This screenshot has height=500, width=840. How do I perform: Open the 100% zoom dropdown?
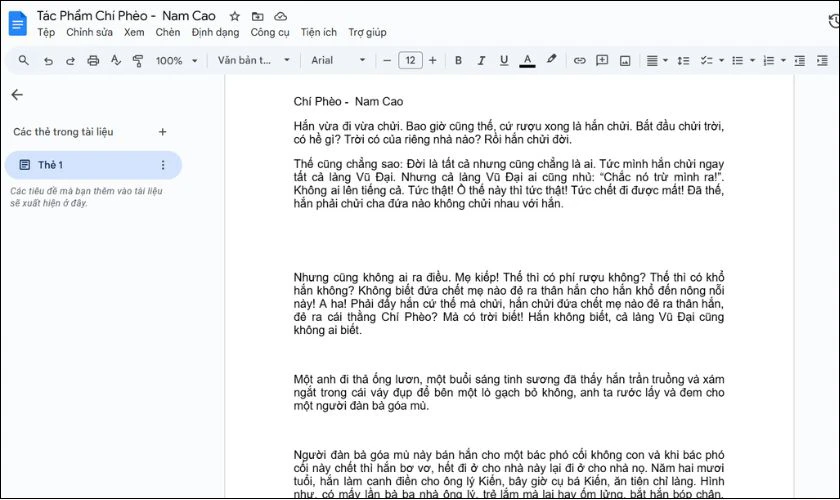tap(176, 61)
